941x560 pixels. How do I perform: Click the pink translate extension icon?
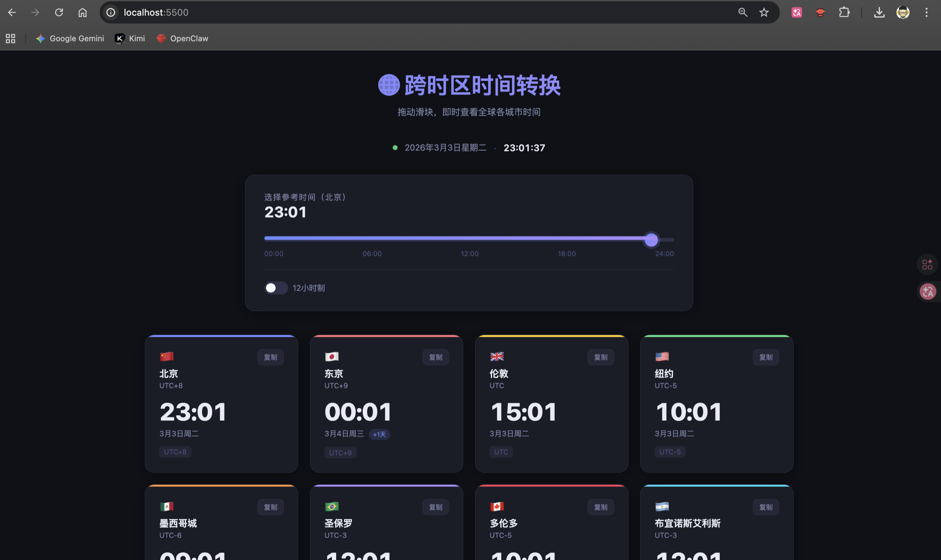[x=796, y=12]
